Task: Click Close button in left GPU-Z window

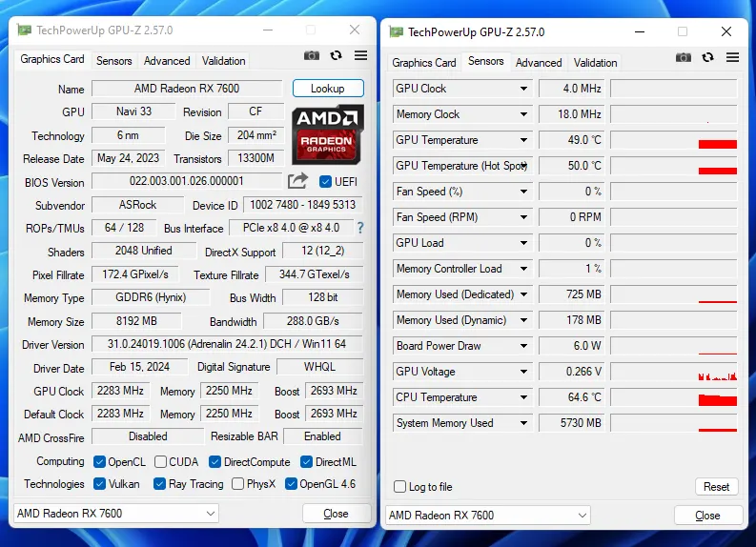Action: [x=337, y=514]
